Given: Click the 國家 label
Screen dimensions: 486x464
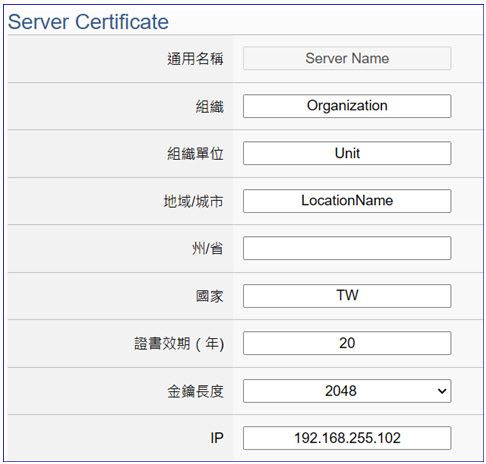Looking at the screenshot, I should [x=209, y=296].
